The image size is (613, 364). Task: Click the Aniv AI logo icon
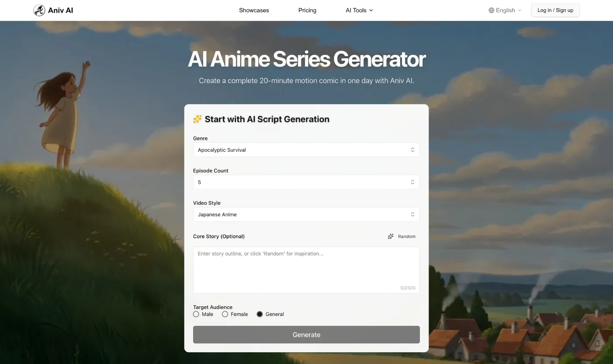[x=39, y=10]
